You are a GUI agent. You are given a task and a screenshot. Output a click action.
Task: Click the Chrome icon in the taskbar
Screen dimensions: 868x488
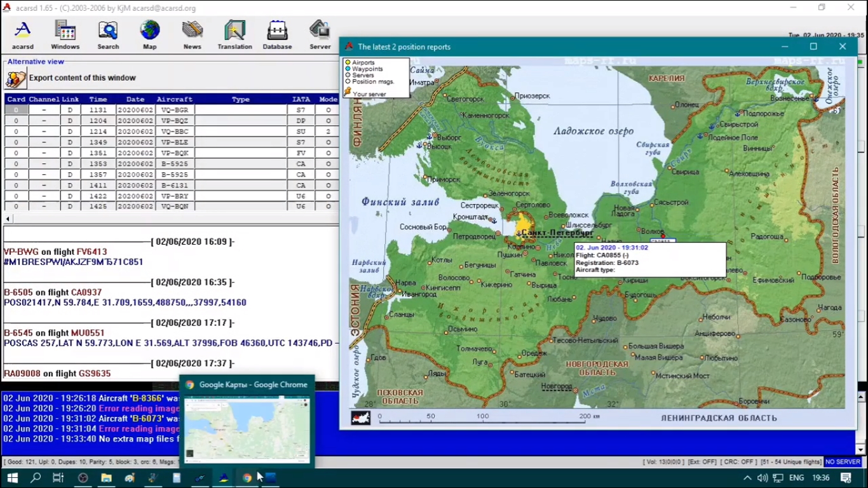[x=247, y=478]
